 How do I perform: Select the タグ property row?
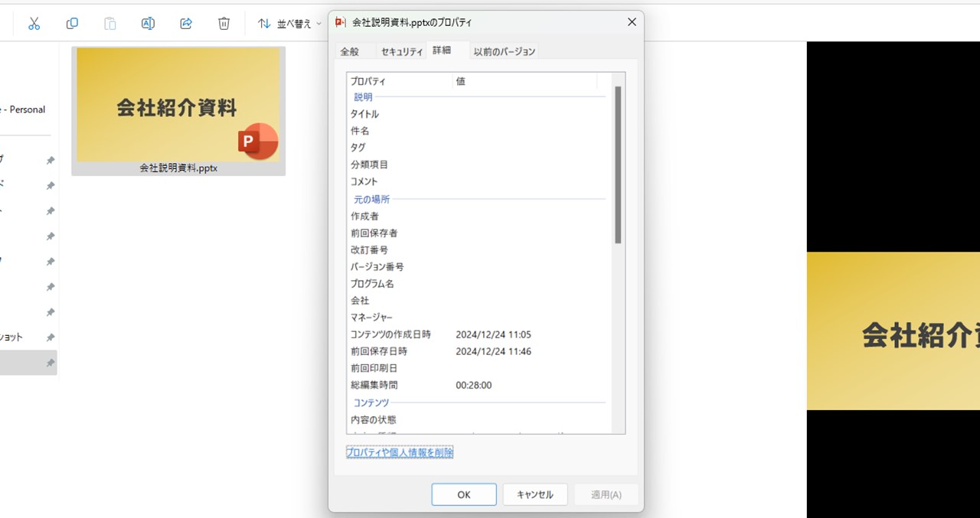479,148
